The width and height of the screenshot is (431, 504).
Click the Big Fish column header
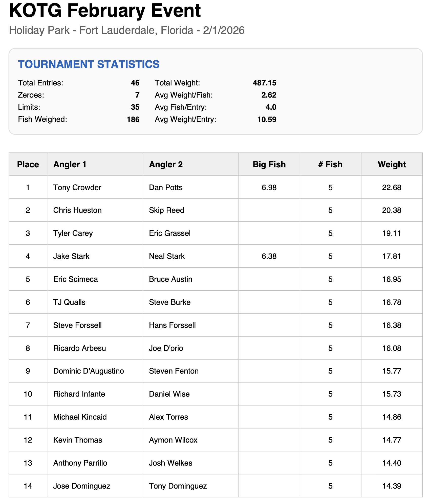269,165
